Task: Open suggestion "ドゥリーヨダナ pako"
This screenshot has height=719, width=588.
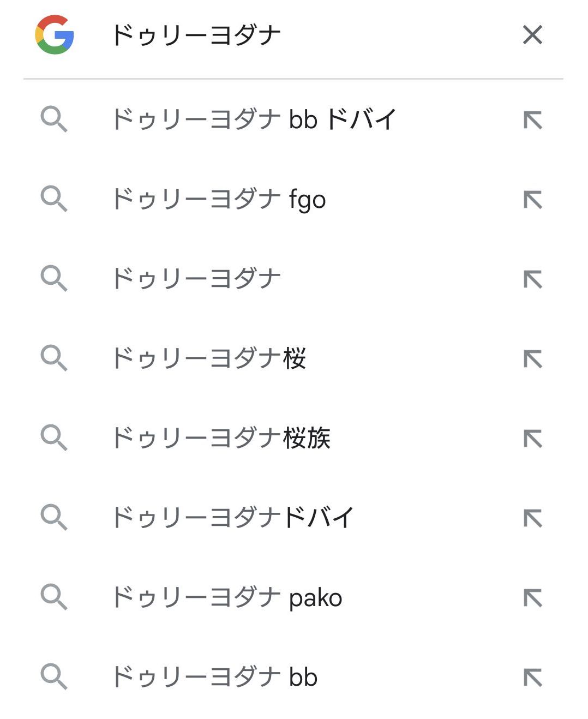Action: (x=227, y=597)
